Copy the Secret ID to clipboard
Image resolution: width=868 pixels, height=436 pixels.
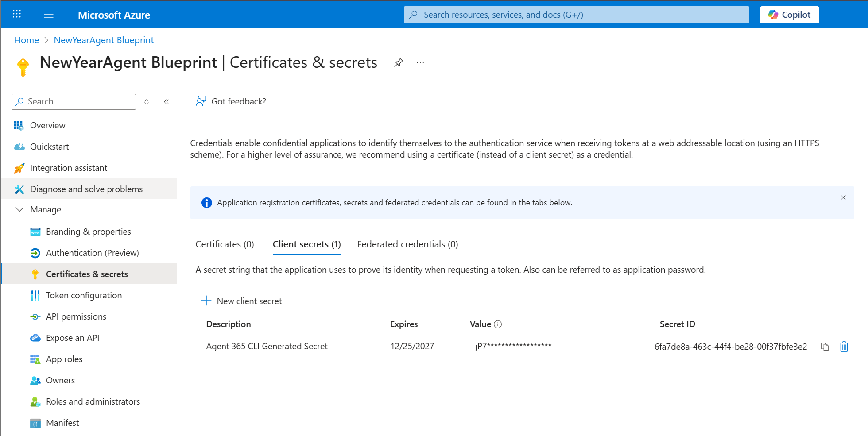pyautogui.click(x=825, y=347)
